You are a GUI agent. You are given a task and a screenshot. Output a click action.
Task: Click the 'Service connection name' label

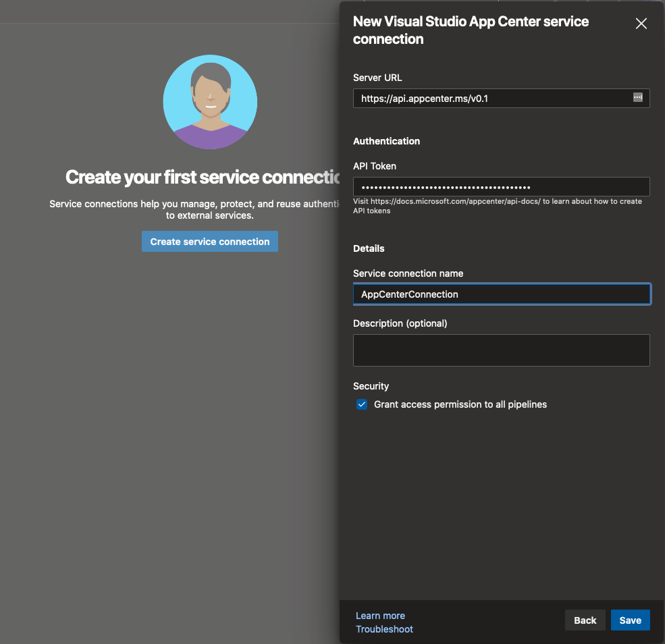pyautogui.click(x=408, y=273)
